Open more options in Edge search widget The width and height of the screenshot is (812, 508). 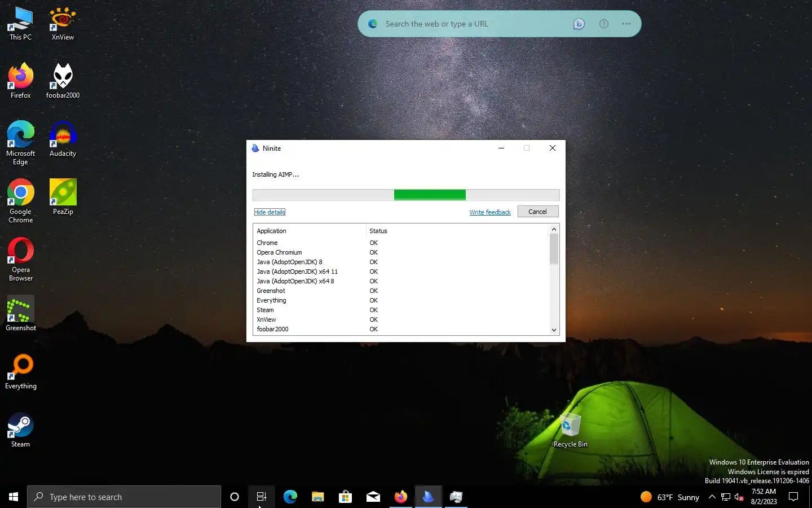click(626, 24)
